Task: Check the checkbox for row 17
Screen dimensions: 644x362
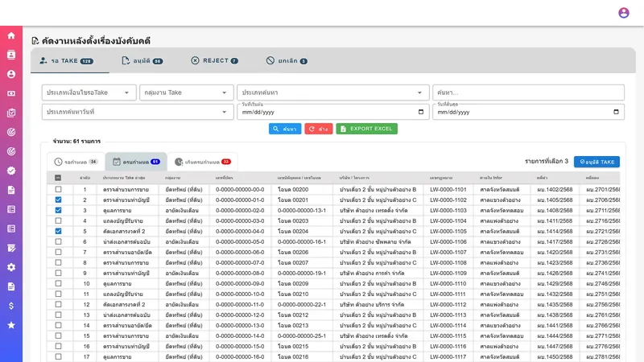Action: [x=58, y=356]
